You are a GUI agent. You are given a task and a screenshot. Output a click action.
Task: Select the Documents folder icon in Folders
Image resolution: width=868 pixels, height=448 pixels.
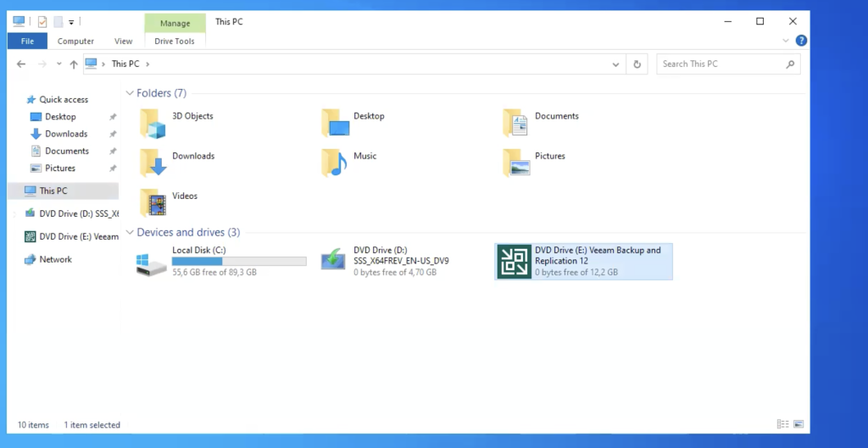click(516, 123)
